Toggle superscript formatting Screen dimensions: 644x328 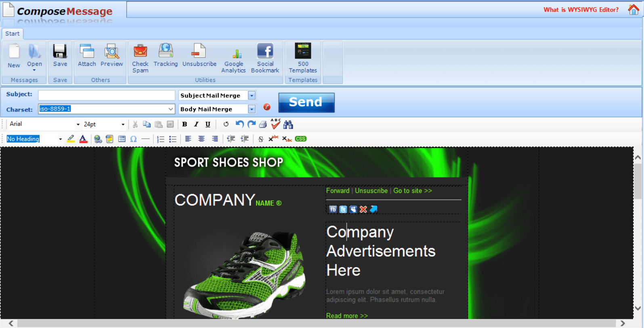click(273, 138)
